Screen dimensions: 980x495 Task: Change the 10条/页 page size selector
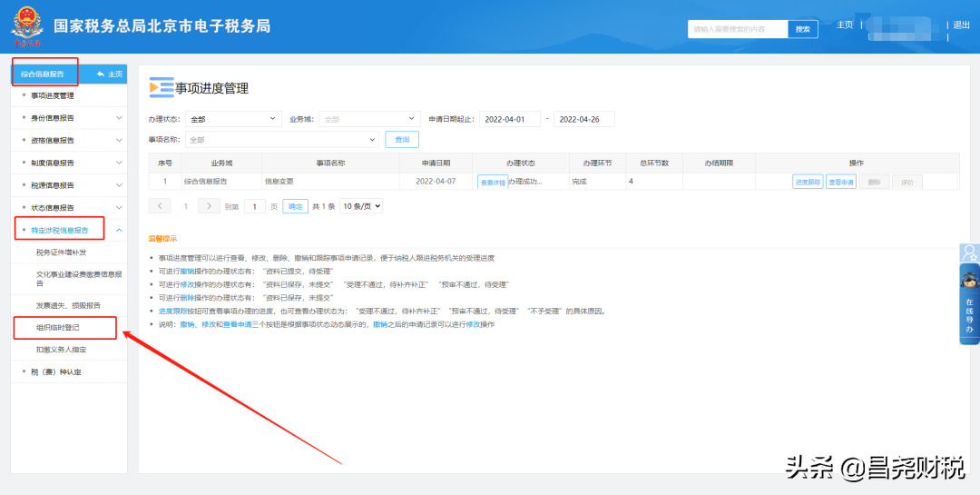point(361,206)
